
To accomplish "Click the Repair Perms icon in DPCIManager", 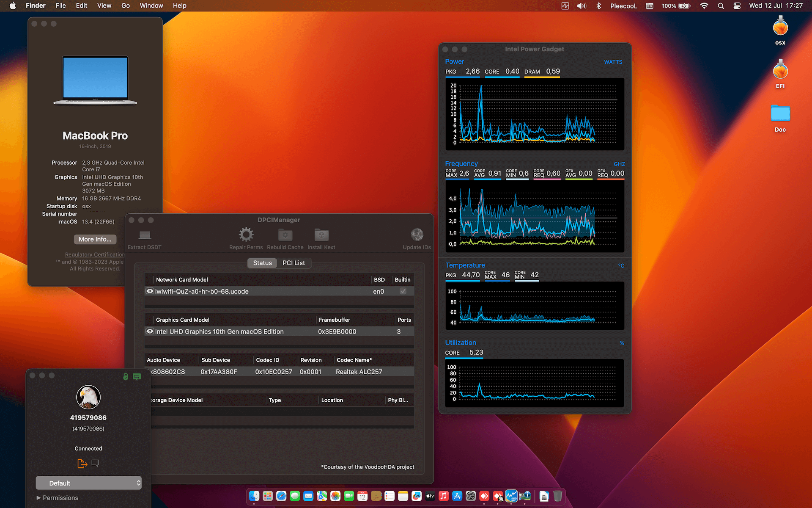I will pos(246,235).
